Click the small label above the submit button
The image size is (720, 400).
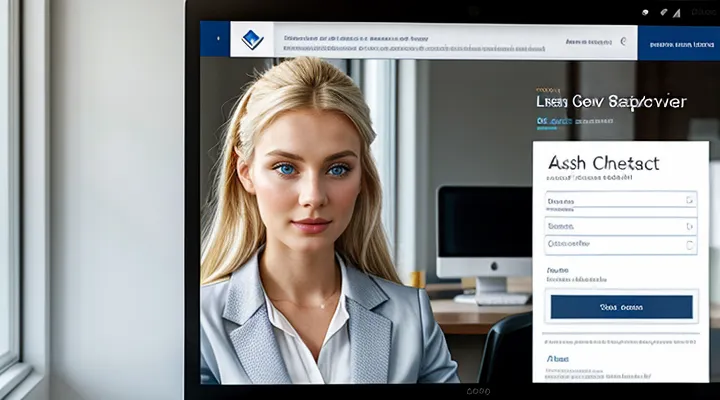(557, 270)
